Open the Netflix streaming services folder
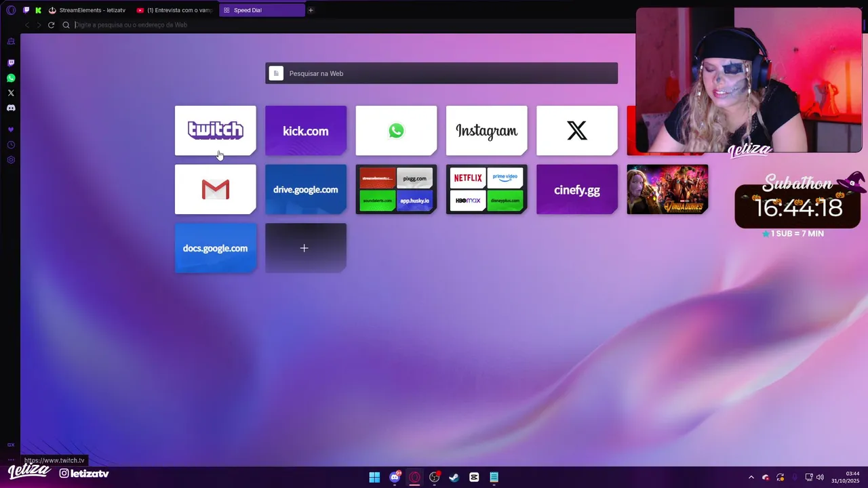The height and width of the screenshot is (488, 868). pyautogui.click(x=486, y=189)
